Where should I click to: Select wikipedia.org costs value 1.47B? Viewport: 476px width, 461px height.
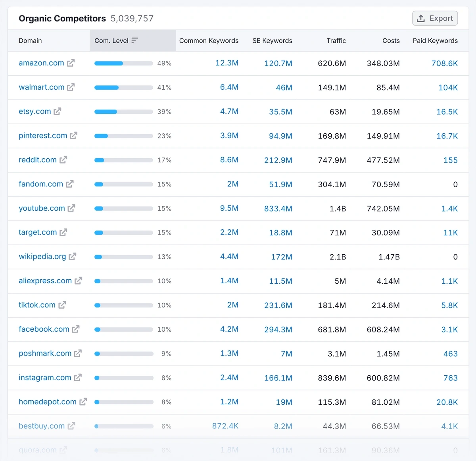[x=389, y=257]
